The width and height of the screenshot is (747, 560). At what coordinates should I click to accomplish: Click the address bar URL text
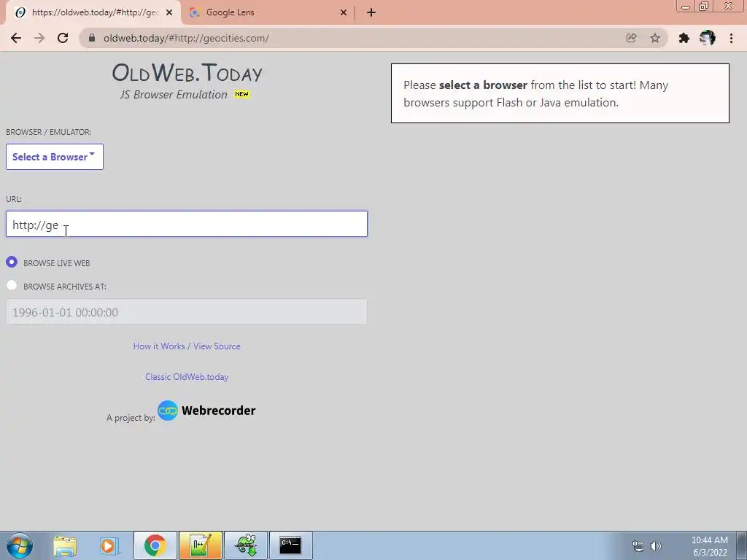click(x=186, y=38)
